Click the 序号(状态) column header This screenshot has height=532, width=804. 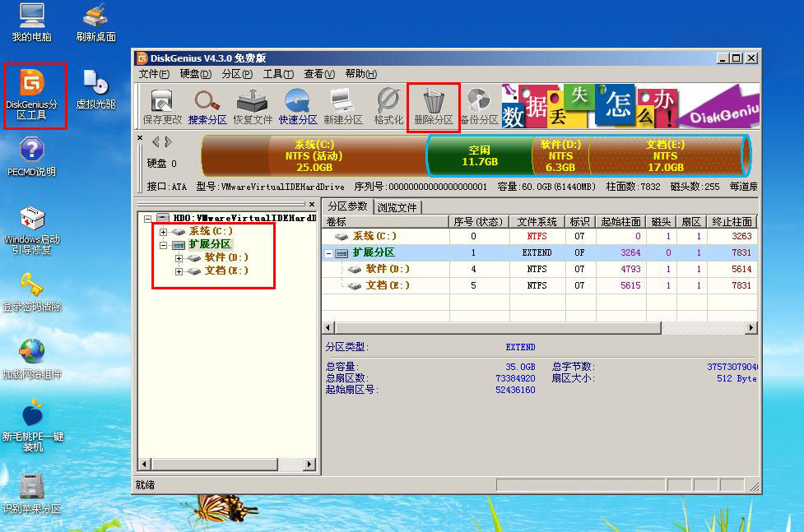tap(480, 222)
